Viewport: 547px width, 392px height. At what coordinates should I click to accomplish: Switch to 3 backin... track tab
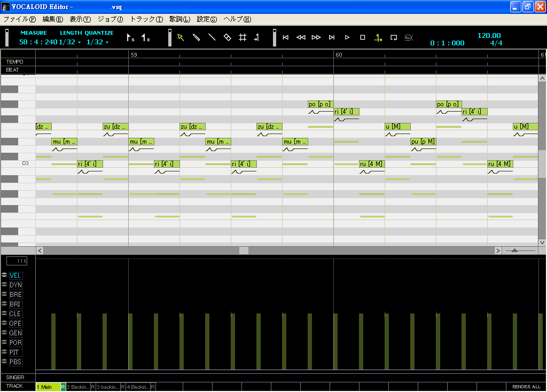click(x=108, y=387)
